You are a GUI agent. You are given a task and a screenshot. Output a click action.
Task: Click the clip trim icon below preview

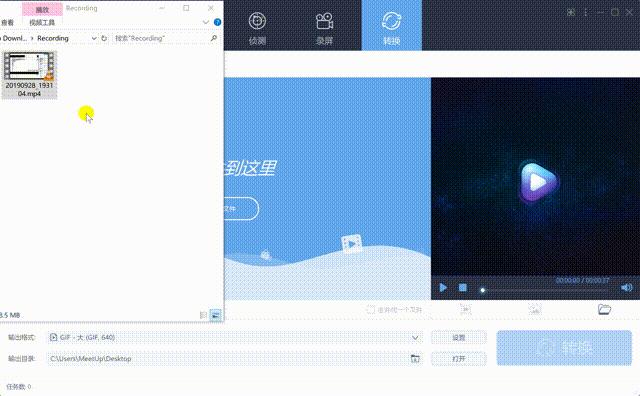(466, 309)
